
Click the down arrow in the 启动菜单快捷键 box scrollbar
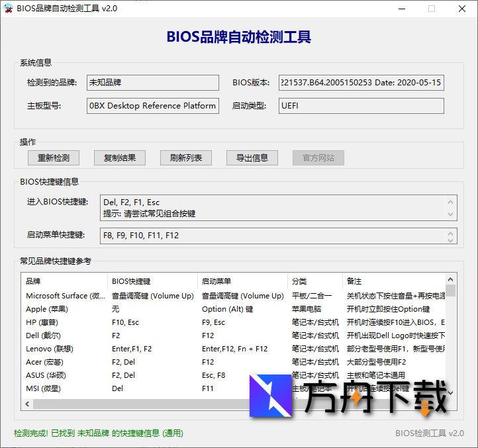(451, 240)
